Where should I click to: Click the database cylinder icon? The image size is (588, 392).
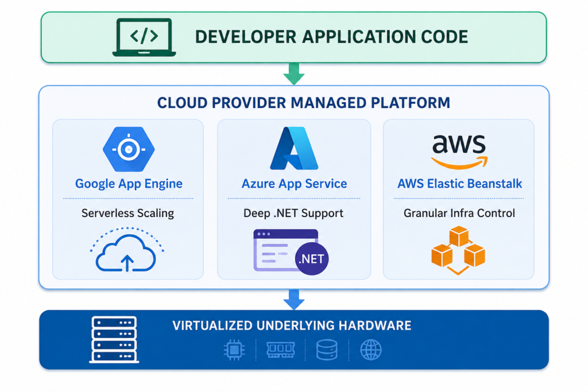tap(327, 350)
